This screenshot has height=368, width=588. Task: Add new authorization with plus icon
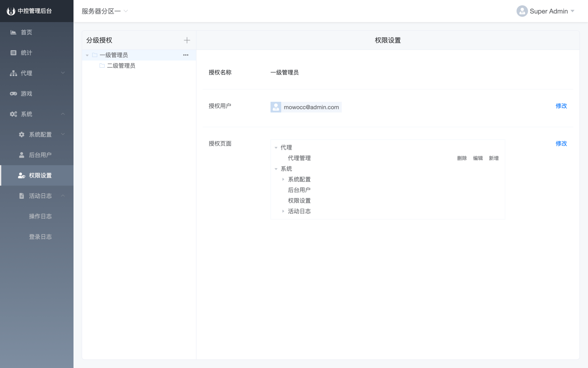(x=187, y=40)
